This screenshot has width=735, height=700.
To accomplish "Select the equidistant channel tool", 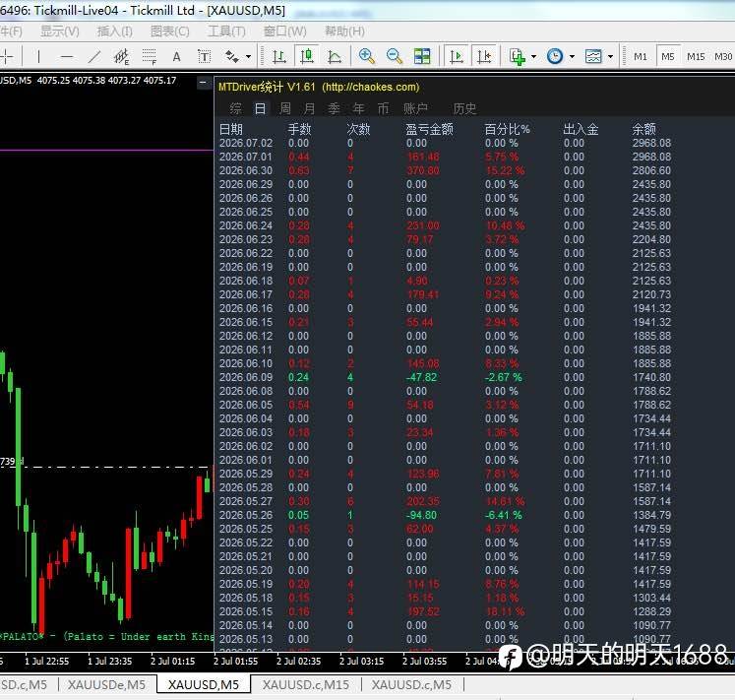I will coord(121,57).
